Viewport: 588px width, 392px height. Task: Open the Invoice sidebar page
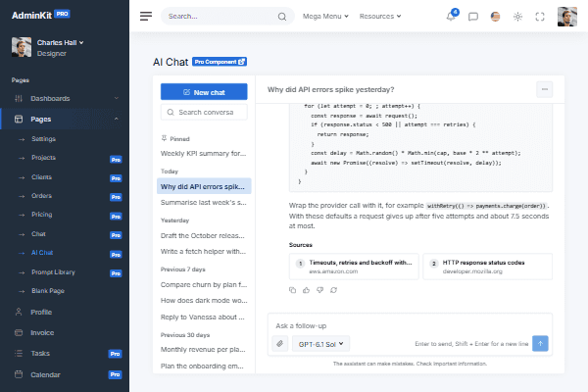42,333
